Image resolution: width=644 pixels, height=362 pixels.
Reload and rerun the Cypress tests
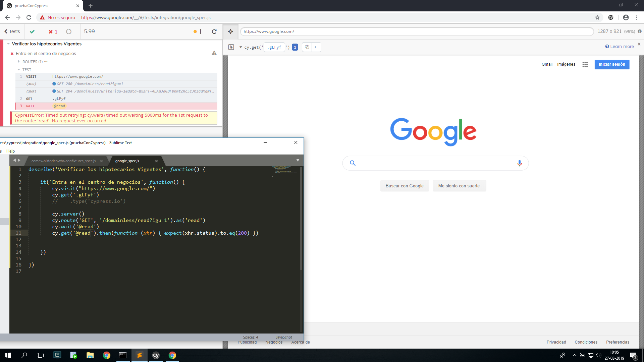pyautogui.click(x=214, y=31)
